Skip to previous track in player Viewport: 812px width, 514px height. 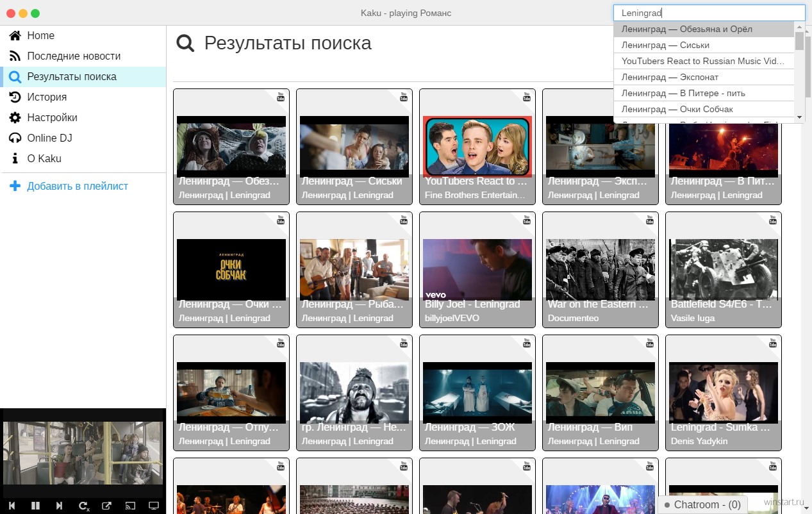[x=12, y=506]
